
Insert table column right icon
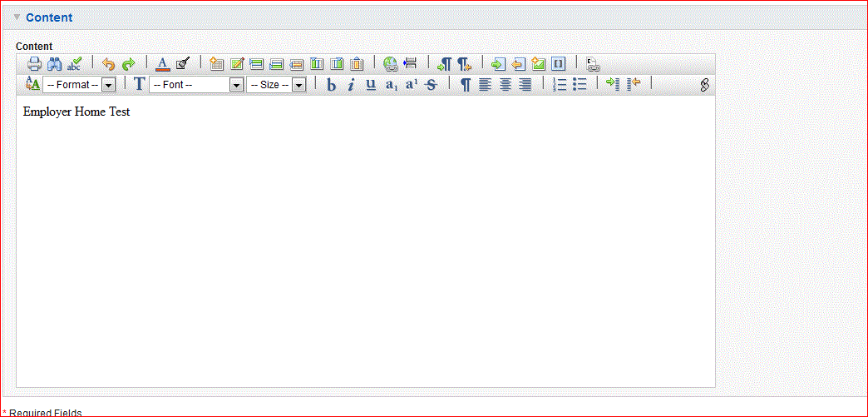coord(337,64)
